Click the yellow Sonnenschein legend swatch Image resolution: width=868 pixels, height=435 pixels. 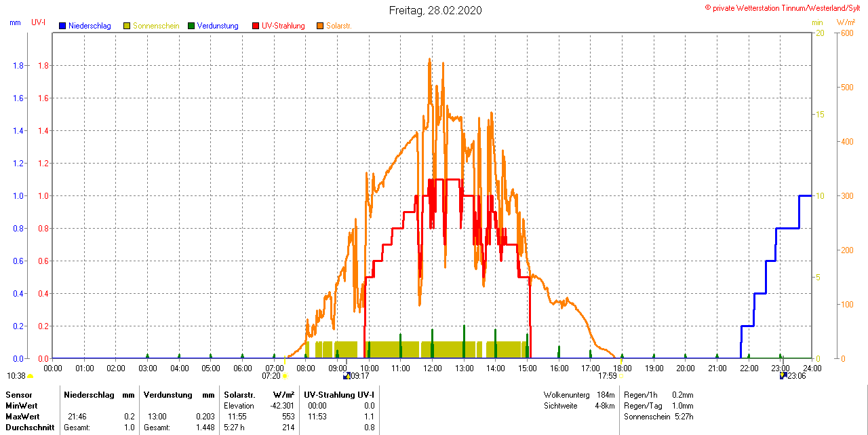127,26
